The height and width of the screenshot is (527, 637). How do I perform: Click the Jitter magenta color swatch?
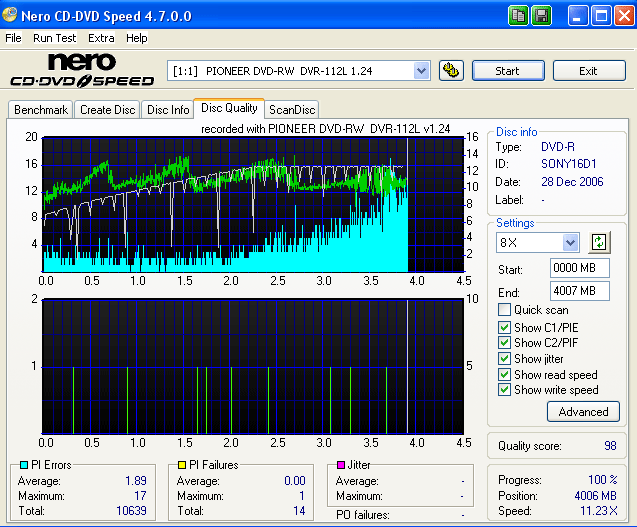tap(341, 464)
